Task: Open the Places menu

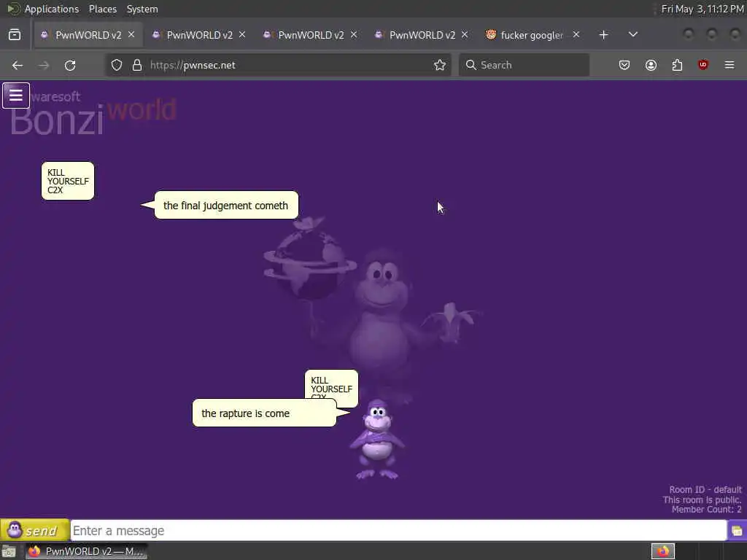Action: click(102, 9)
